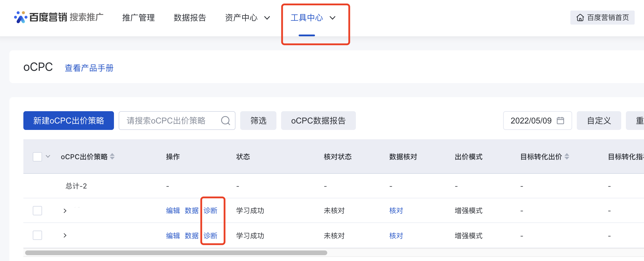The width and height of the screenshot is (644, 261).
Task: Check the second strategy row checkbox
Action: click(37, 235)
